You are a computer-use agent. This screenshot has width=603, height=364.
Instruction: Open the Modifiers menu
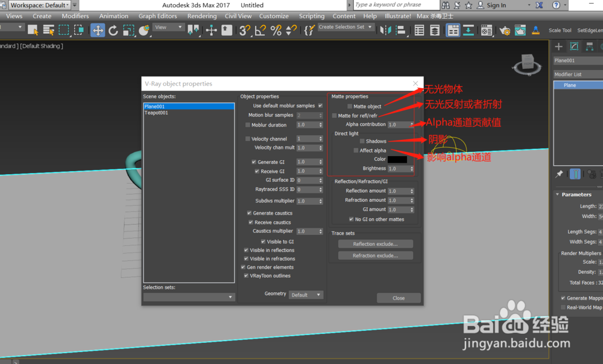coord(75,16)
